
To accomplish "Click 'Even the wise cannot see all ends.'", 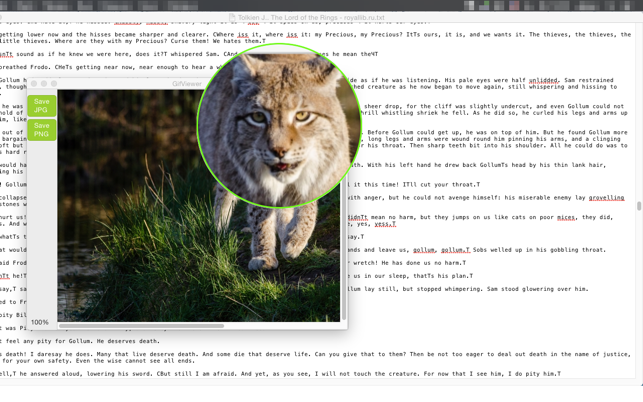I will 134,361.
